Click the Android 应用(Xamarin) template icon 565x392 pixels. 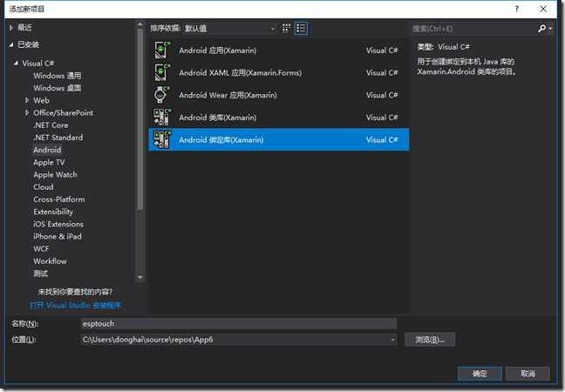(162, 50)
